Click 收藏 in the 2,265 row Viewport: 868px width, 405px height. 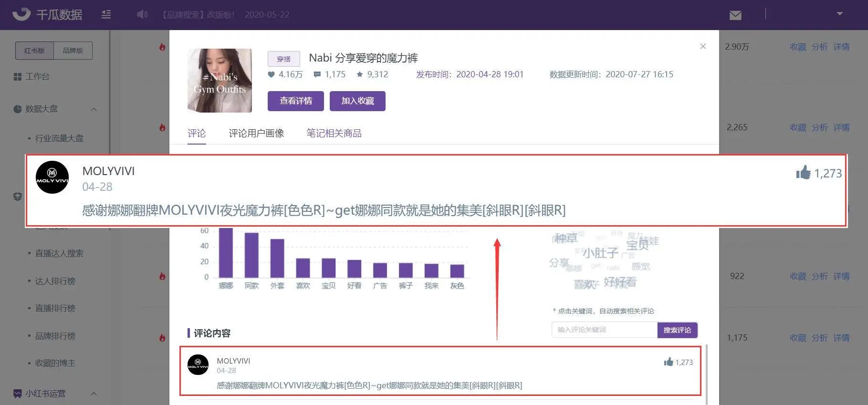point(798,127)
